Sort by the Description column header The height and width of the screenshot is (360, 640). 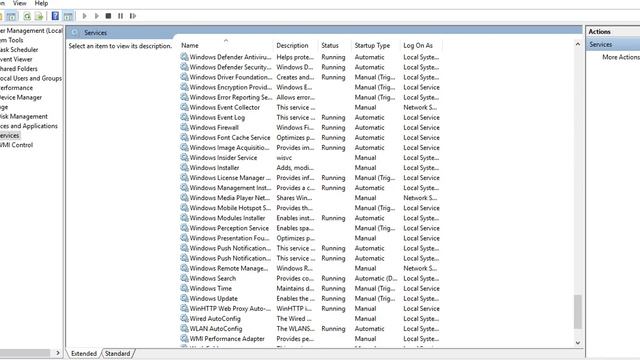pyautogui.click(x=296, y=45)
